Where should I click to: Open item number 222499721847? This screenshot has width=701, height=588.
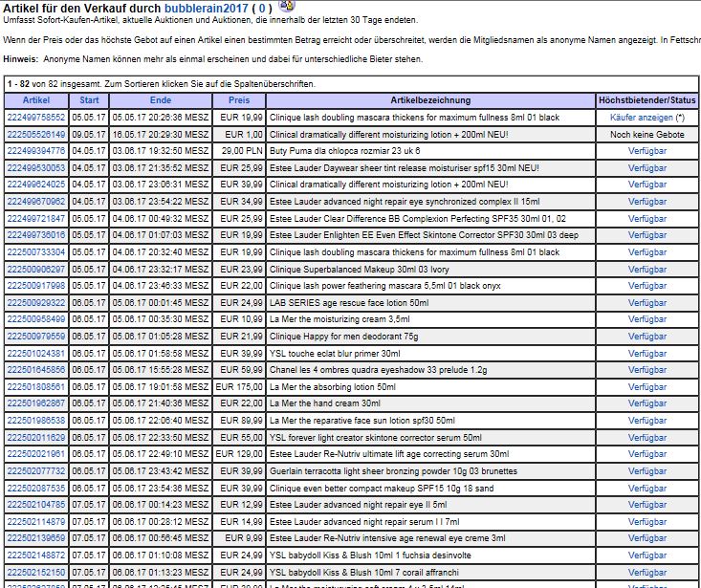click(x=36, y=219)
